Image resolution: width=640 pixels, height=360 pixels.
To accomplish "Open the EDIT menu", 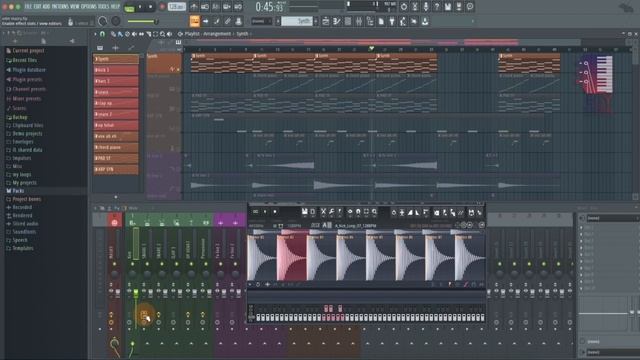I will click(x=37, y=7).
